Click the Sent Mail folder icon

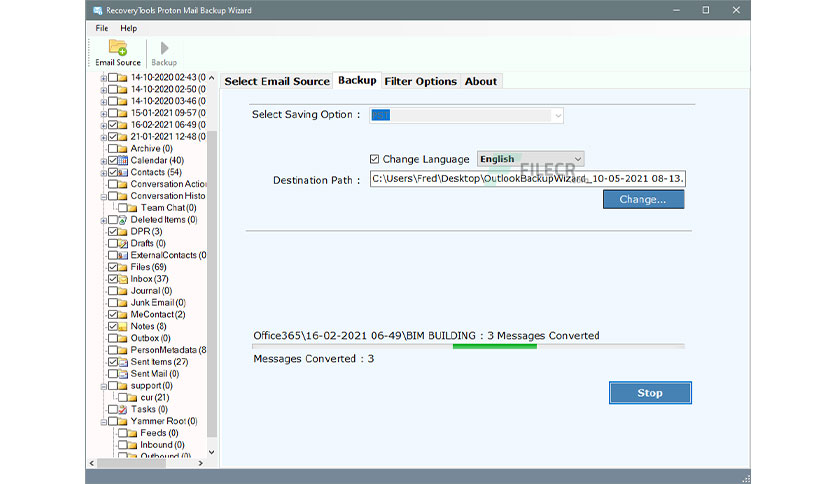pyautogui.click(x=123, y=374)
